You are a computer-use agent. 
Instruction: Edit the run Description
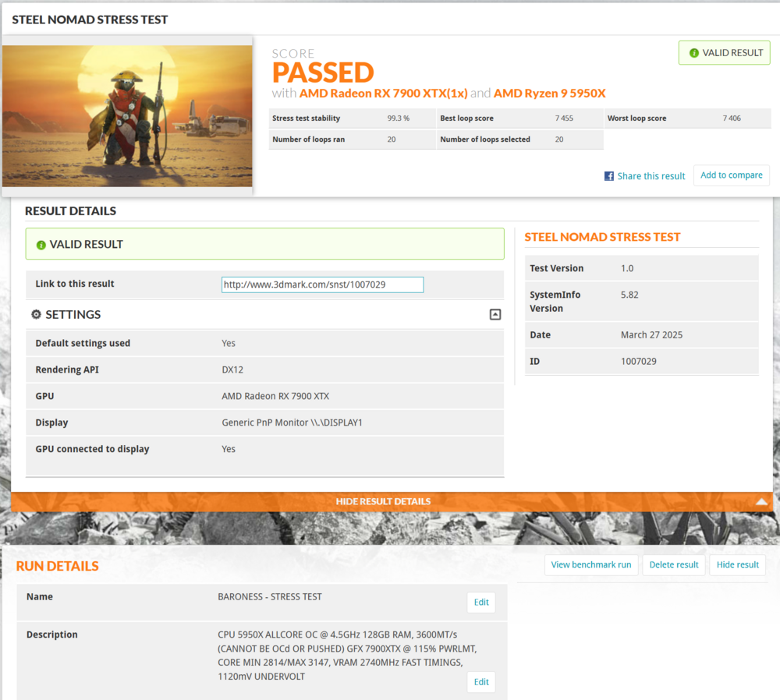[x=481, y=682]
